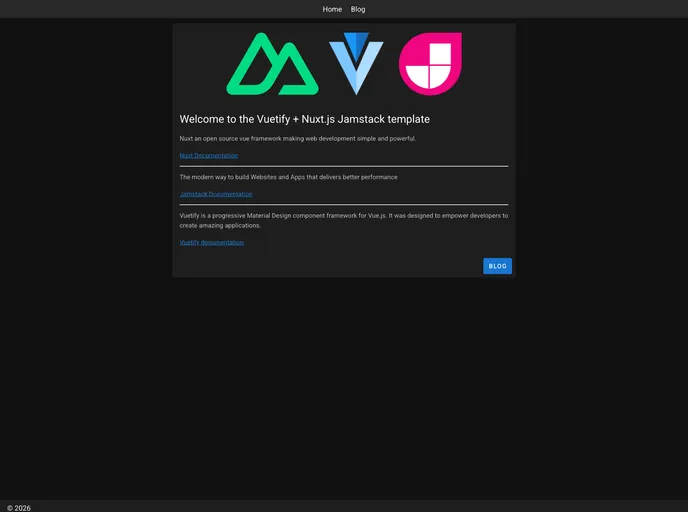
Task: Click the divider below Jamstack Documentation link
Action: (343, 204)
